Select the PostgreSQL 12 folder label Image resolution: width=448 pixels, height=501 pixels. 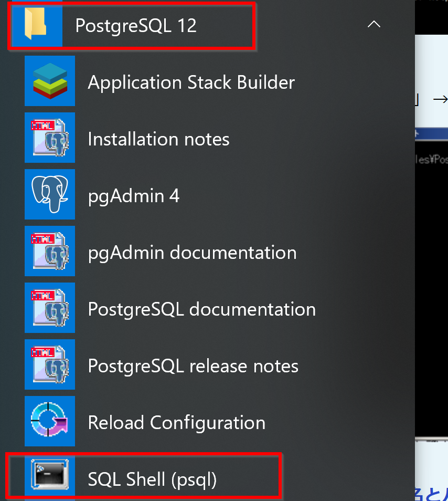click(136, 26)
